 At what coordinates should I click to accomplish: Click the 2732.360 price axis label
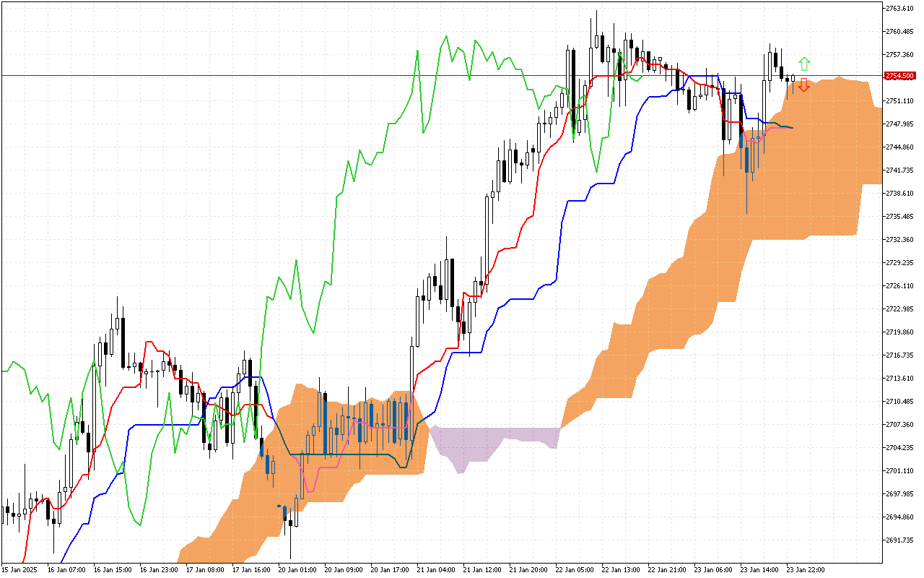900,240
